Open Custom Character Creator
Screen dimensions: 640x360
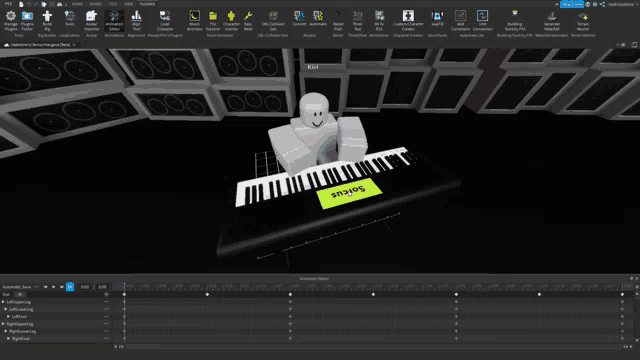tap(408, 21)
